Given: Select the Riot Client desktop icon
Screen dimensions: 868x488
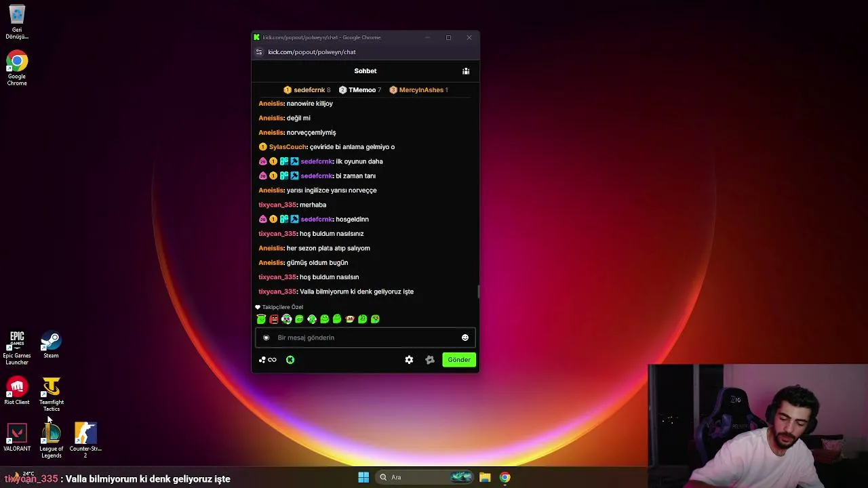Looking at the screenshot, I should click(17, 391).
